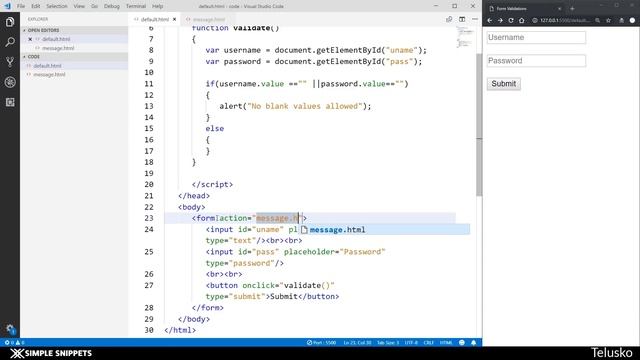
Task: Open the Source Control view
Action: click(10, 62)
